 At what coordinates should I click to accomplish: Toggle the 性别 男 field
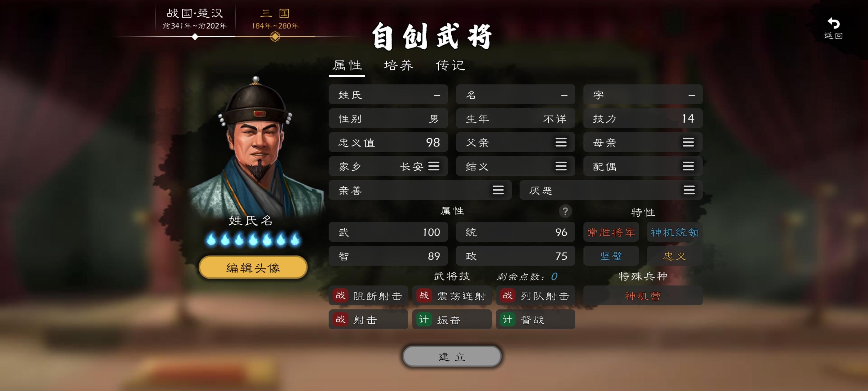[388, 119]
